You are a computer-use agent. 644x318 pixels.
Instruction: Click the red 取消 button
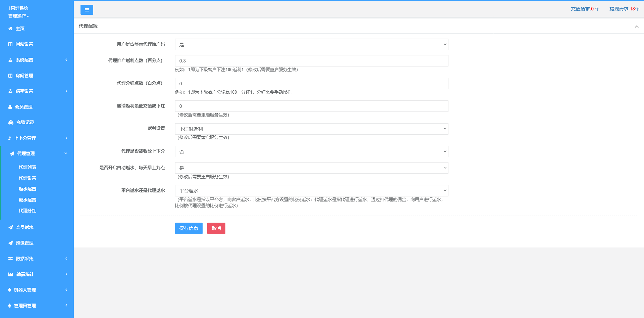coord(216,228)
